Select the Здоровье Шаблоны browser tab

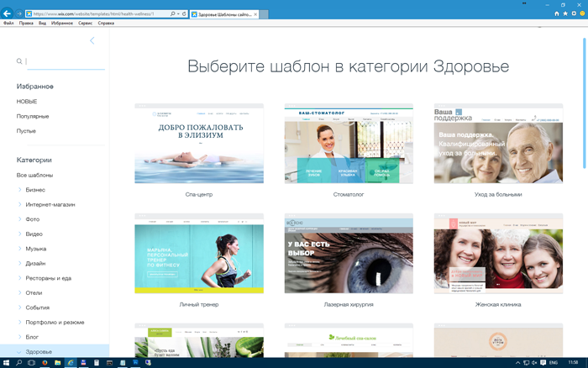tap(223, 14)
